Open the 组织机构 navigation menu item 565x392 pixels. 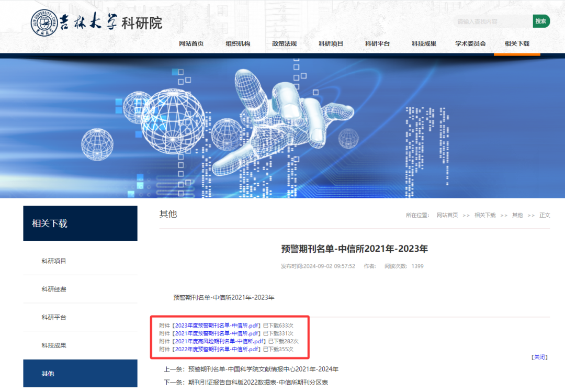tap(238, 43)
